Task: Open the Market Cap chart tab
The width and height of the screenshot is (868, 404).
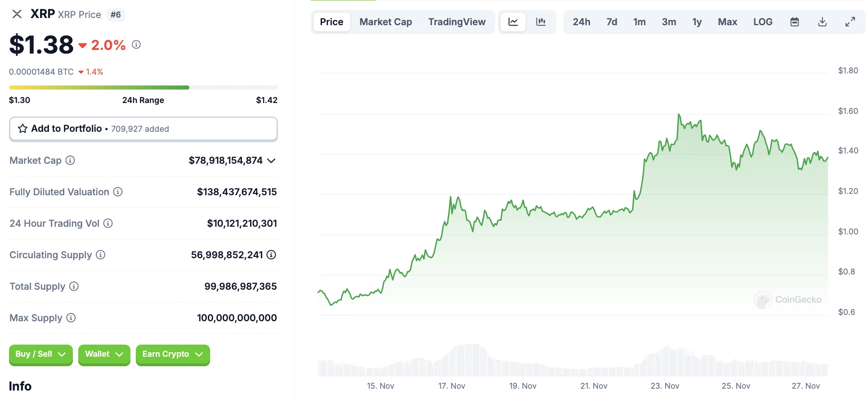Action: 385,22
